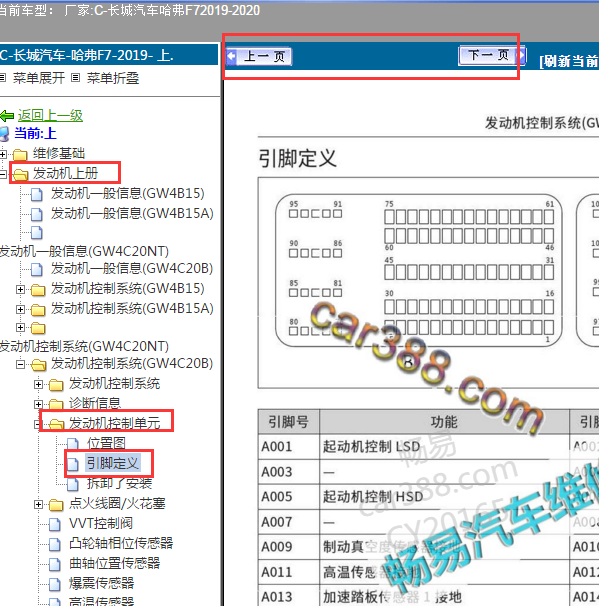Click the page icon beside 爆震传感器
This screenshot has width=599, height=606.
click(x=55, y=584)
